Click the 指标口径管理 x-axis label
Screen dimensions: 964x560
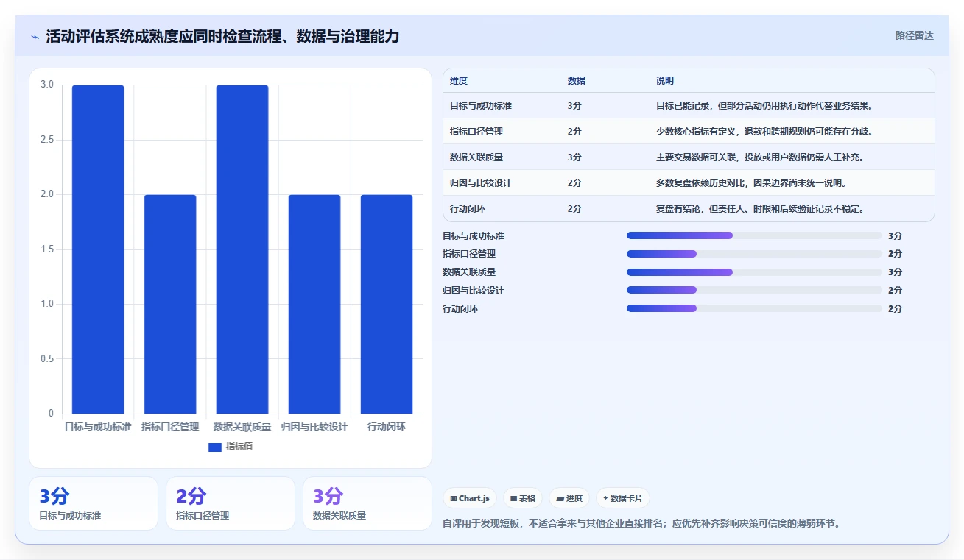[x=170, y=427]
